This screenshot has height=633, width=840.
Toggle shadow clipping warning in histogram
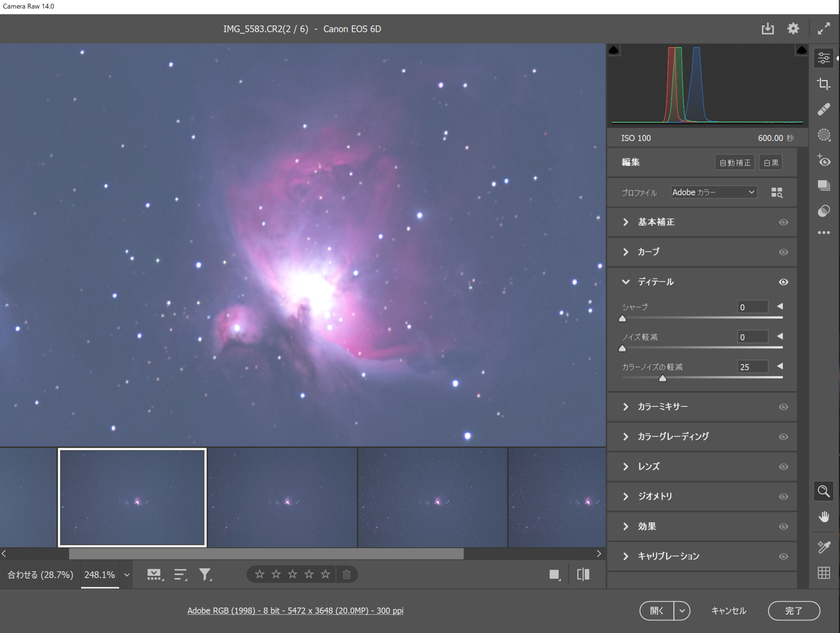tap(614, 50)
